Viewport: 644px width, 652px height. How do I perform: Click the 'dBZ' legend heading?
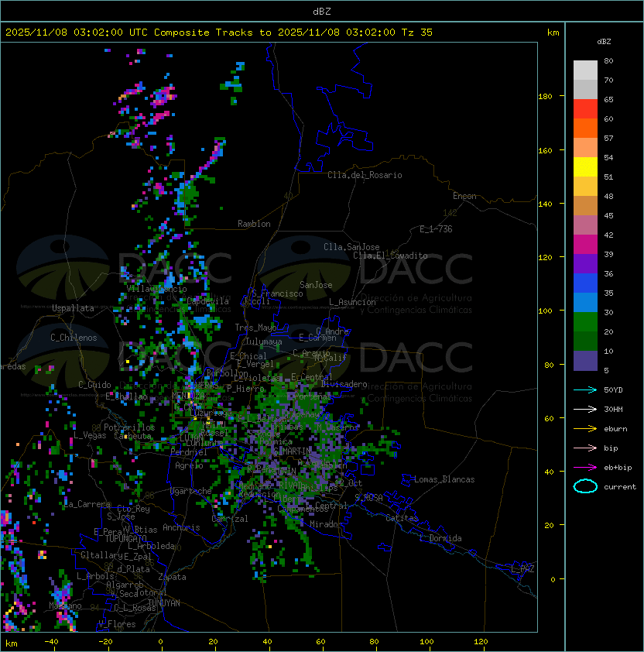tap(604, 42)
